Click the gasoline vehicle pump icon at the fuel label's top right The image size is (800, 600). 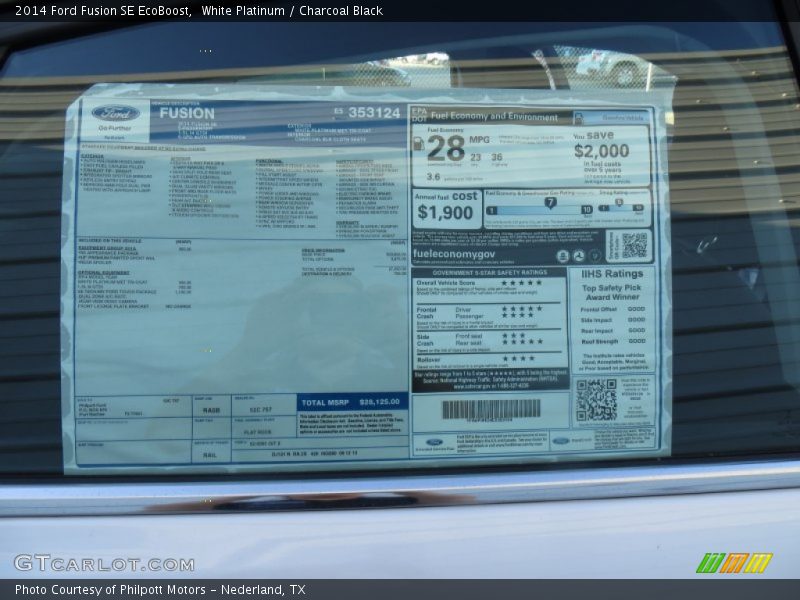point(578,118)
